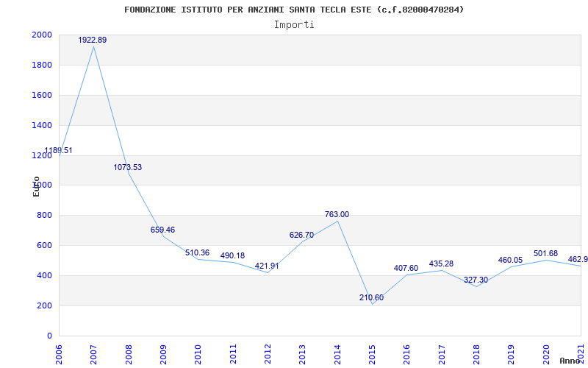Click the x-axis year 2006
This screenshot has height=368, width=588.
coord(59,354)
